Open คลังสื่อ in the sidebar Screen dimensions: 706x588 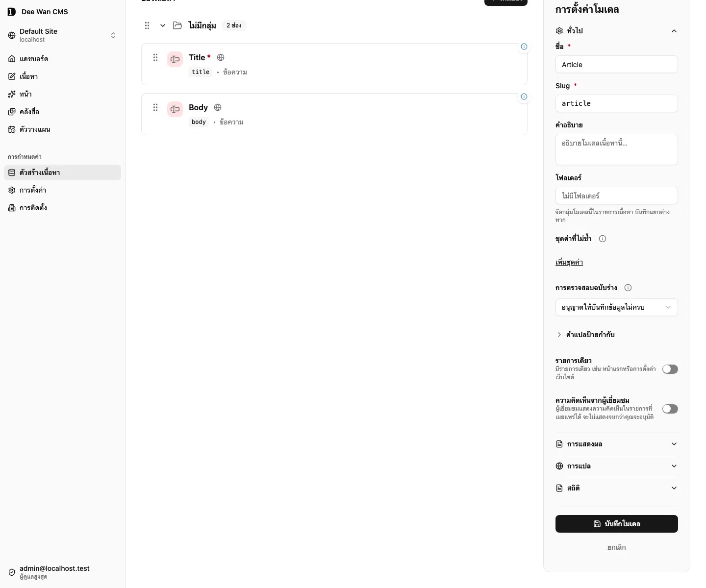point(62,112)
